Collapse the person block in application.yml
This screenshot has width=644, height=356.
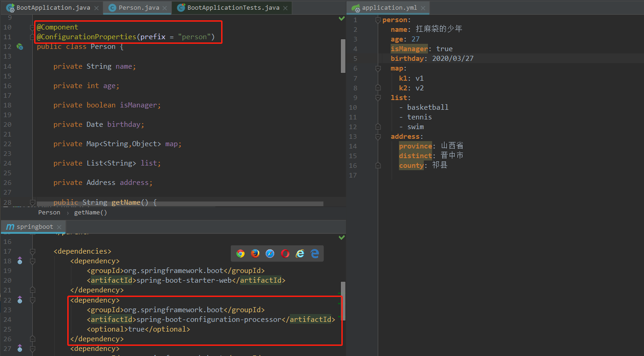(378, 20)
